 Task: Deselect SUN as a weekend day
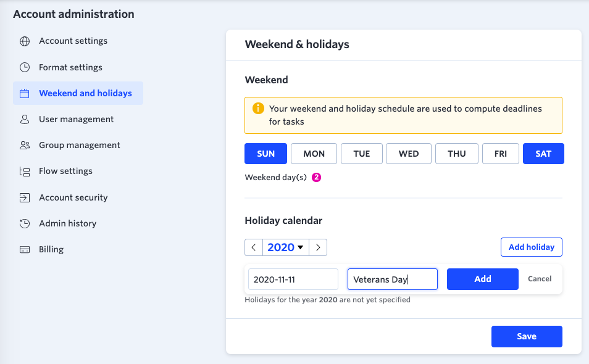[x=265, y=154]
